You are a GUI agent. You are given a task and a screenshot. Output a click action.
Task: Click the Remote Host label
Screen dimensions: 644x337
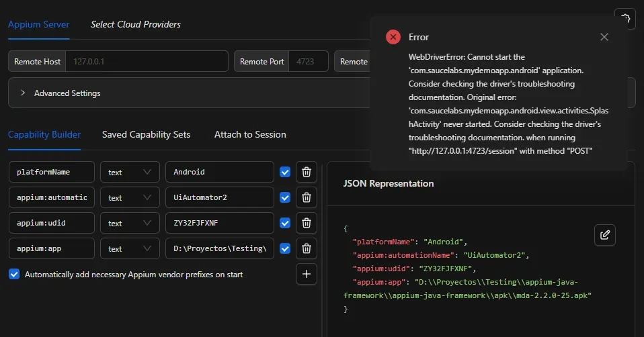coord(37,61)
